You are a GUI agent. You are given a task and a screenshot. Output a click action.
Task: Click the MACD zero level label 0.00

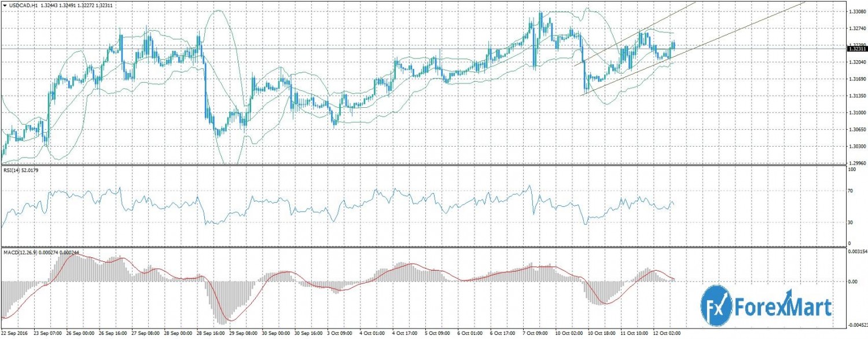click(x=852, y=282)
